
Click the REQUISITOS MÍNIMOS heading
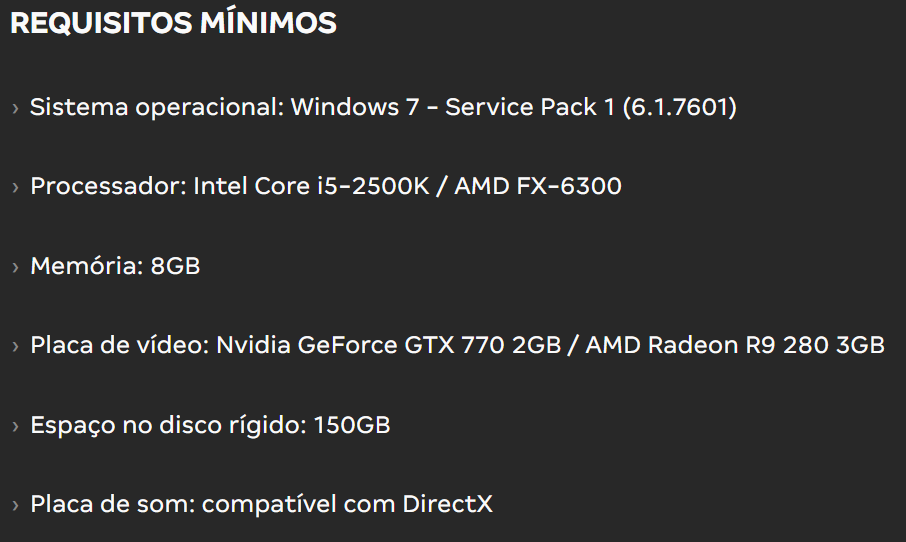click(173, 23)
